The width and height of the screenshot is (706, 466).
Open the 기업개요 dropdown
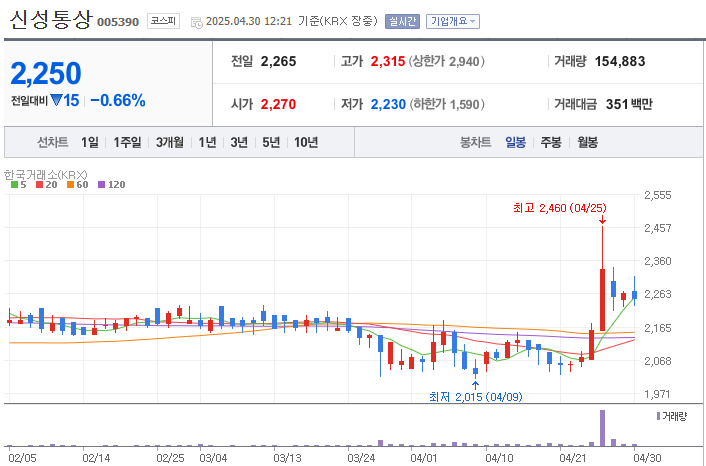[453, 22]
